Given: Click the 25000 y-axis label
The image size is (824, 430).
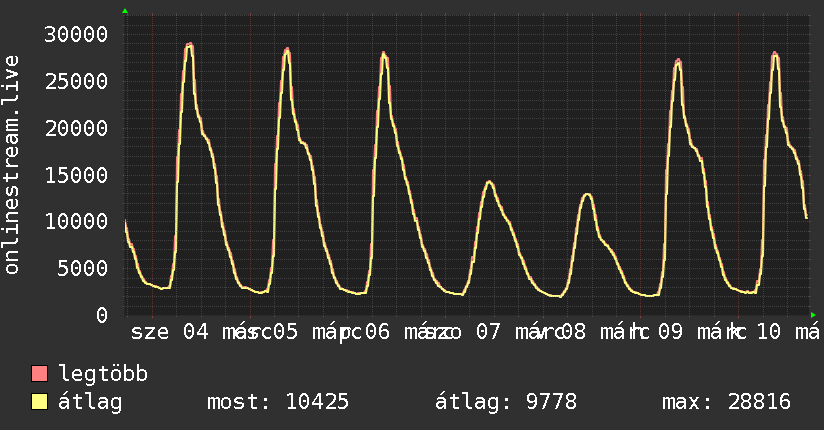Looking at the screenshot, I should pyautogui.click(x=76, y=81).
